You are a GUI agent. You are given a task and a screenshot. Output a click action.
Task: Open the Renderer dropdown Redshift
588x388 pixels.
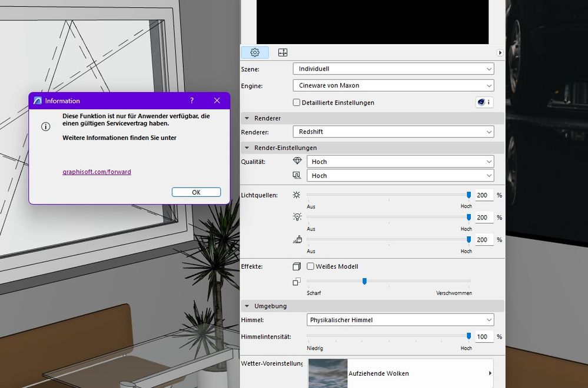pyautogui.click(x=393, y=132)
